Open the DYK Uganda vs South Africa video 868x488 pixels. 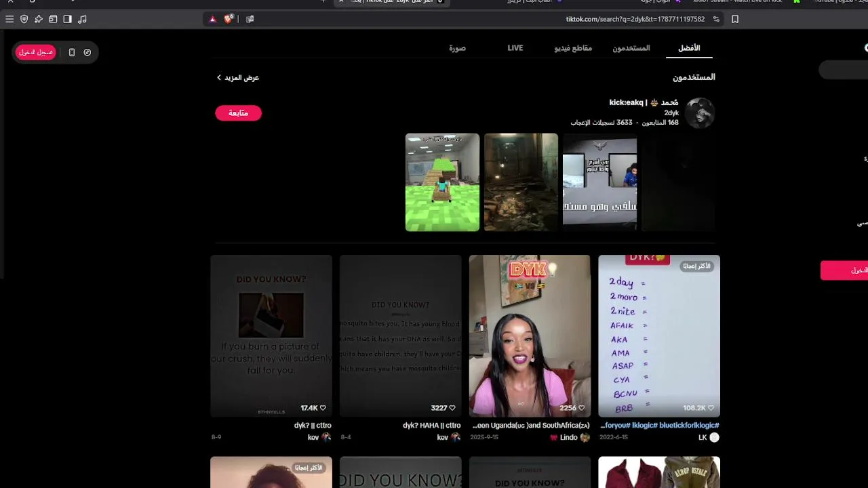point(530,335)
